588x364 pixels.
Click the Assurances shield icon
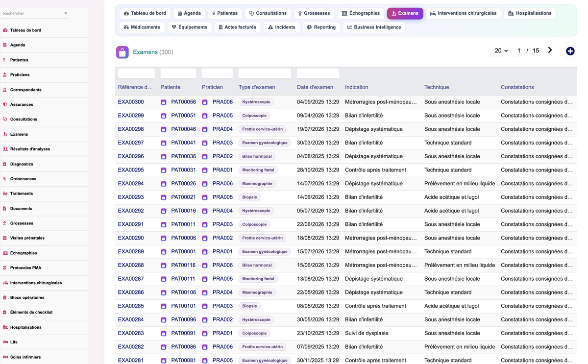(x=5, y=105)
